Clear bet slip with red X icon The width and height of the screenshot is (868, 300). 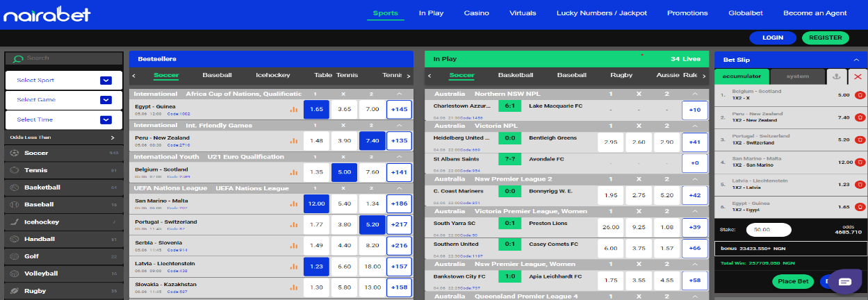point(858,76)
